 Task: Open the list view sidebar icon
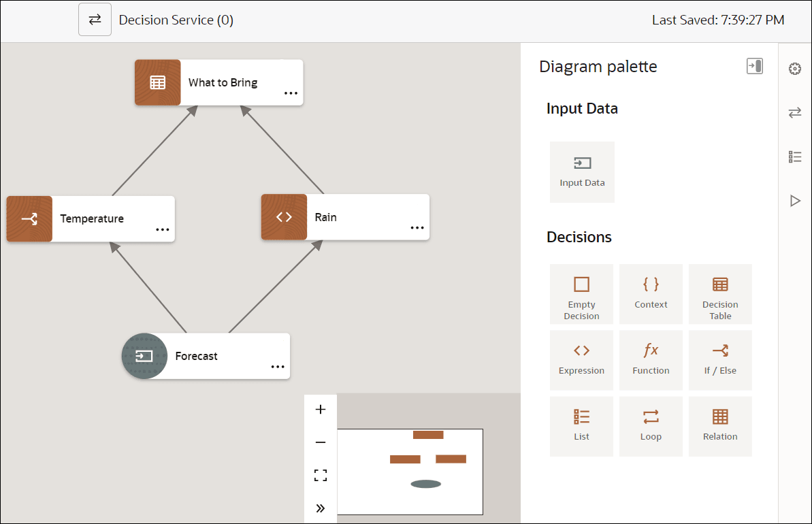[x=794, y=157]
